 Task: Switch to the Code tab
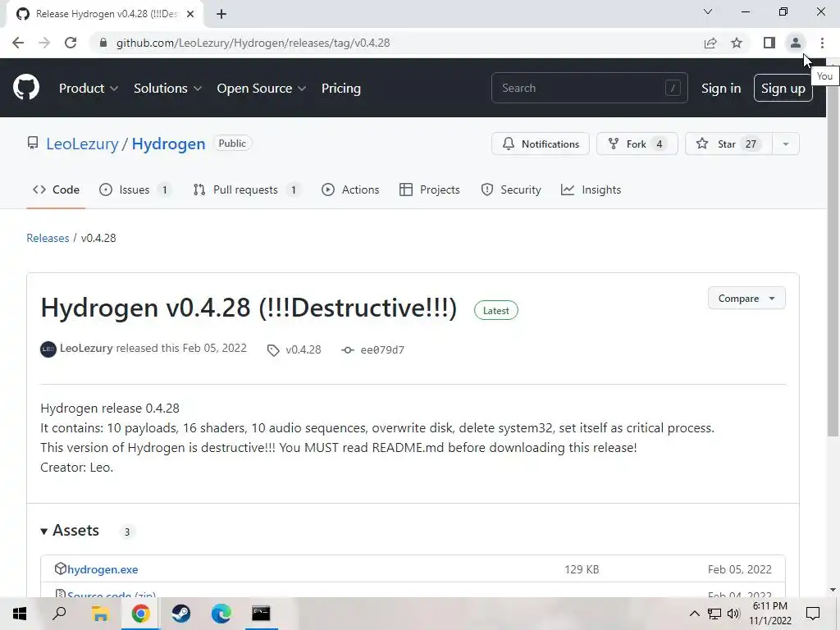tap(56, 189)
